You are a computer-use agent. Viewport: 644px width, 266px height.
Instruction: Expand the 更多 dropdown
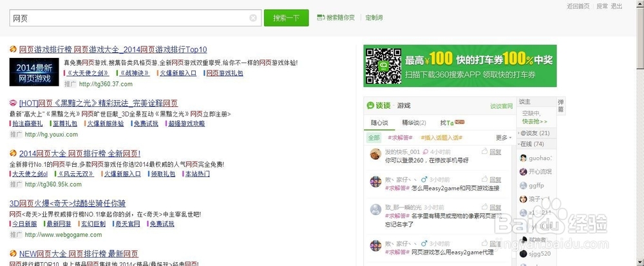pyautogui.click(x=504, y=138)
